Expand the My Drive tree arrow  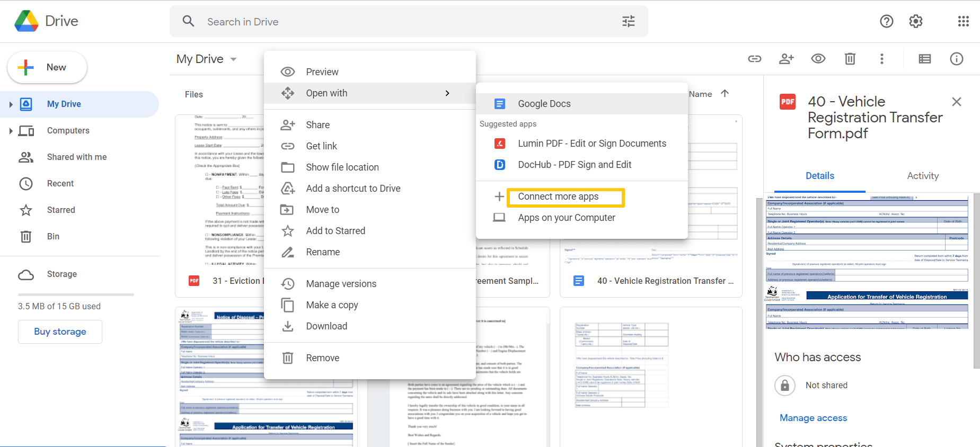pyautogui.click(x=11, y=104)
